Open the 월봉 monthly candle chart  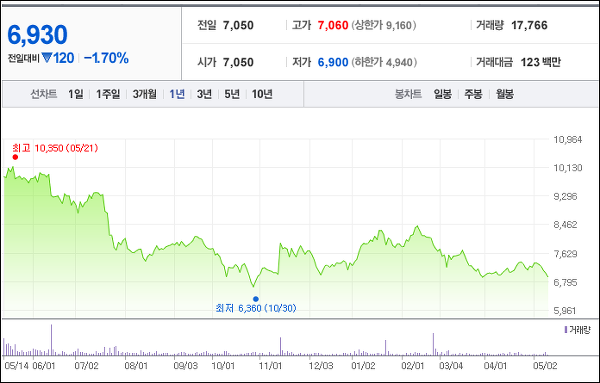pos(505,94)
